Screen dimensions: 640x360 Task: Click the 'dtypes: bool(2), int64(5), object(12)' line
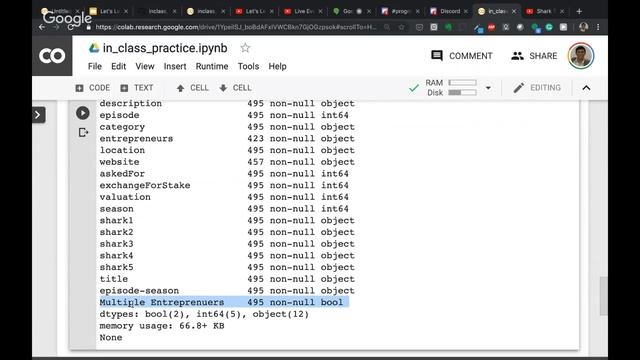coord(204,314)
